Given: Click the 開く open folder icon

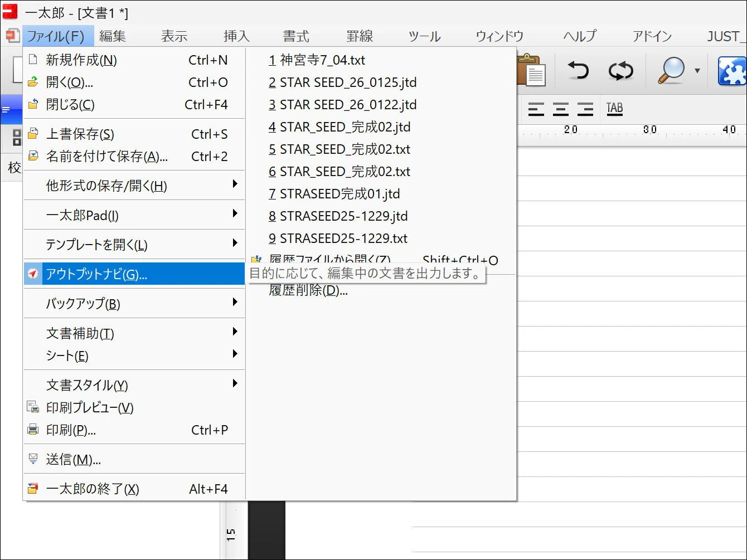Looking at the screenshot, I should [33, 82].
